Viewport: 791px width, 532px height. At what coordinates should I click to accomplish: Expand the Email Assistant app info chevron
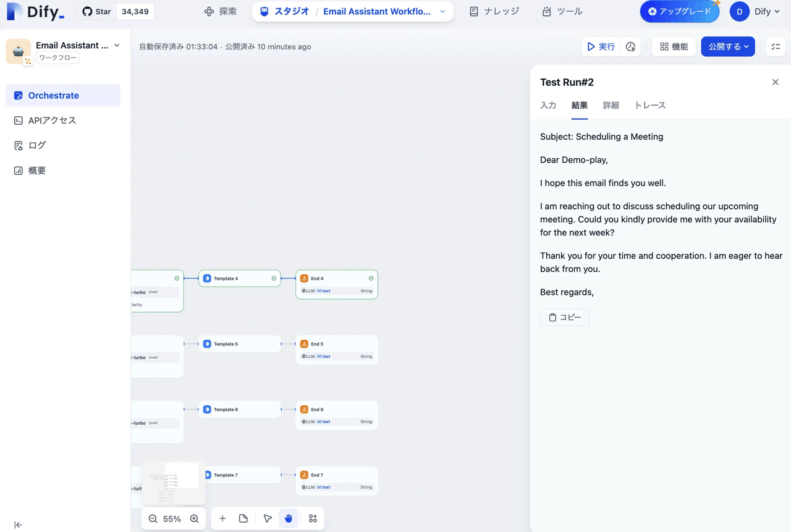tap(117, 45)
